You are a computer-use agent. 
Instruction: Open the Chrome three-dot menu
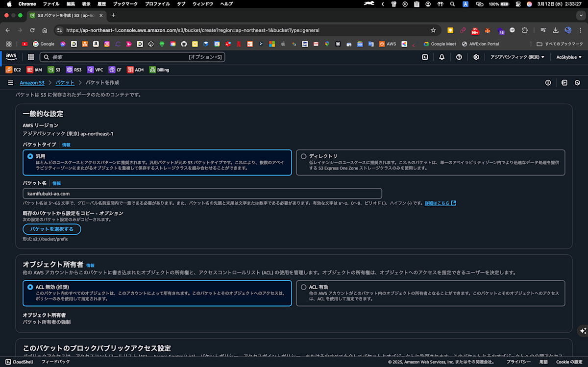(x=580, y=30)
